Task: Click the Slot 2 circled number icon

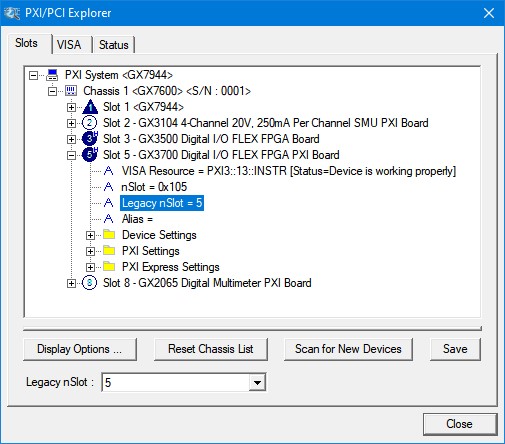Action: click(89, 123)
